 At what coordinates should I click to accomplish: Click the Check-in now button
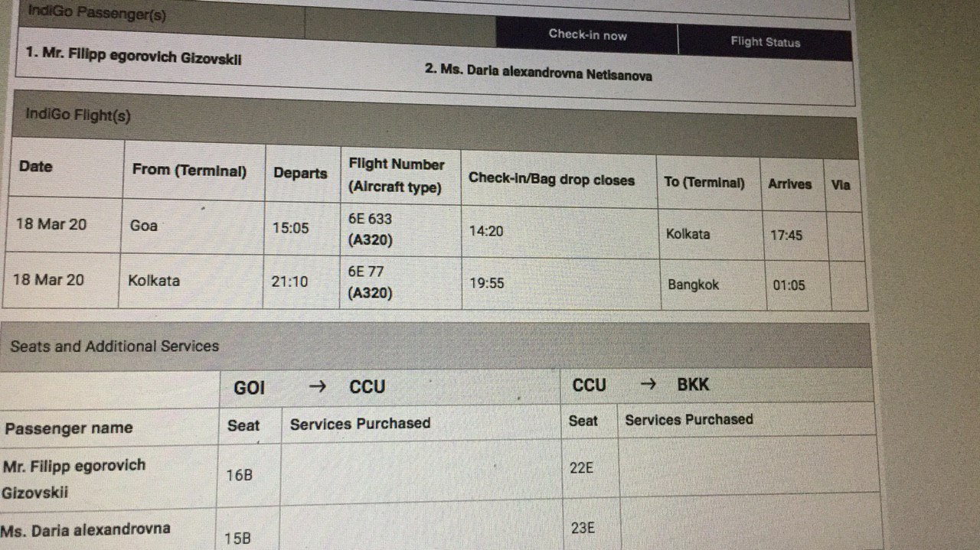pos(587,35)
